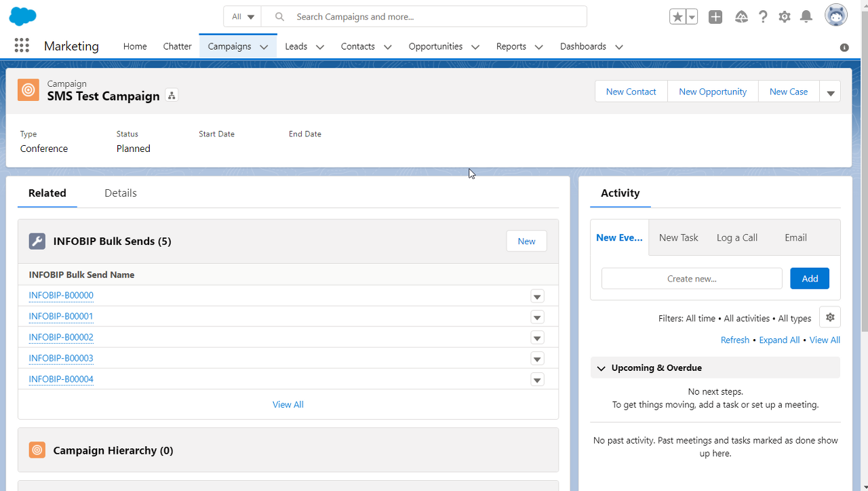868x491 pixels.
Task: Open the global actions plus icon
Action: tap(715, 17)
